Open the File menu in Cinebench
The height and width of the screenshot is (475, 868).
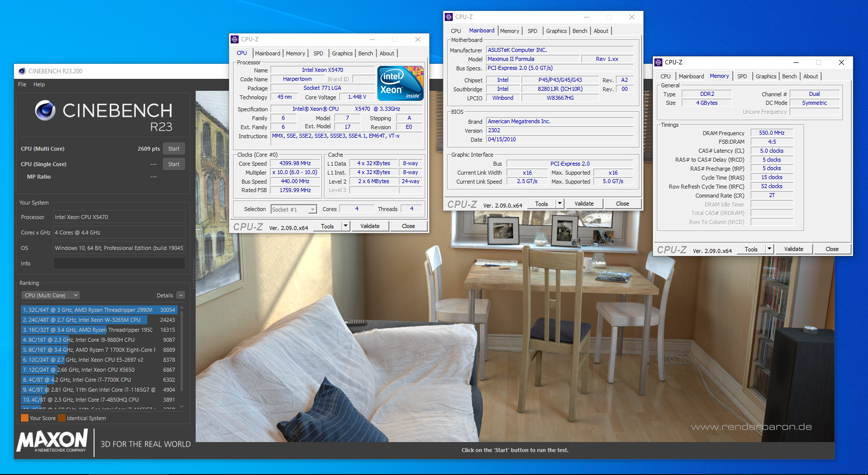coord(21,84)
